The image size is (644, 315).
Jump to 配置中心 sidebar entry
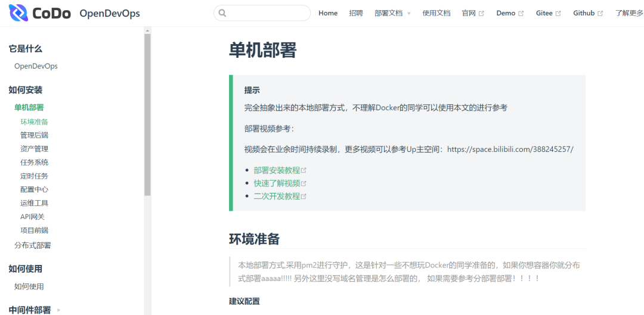(34, 189)
